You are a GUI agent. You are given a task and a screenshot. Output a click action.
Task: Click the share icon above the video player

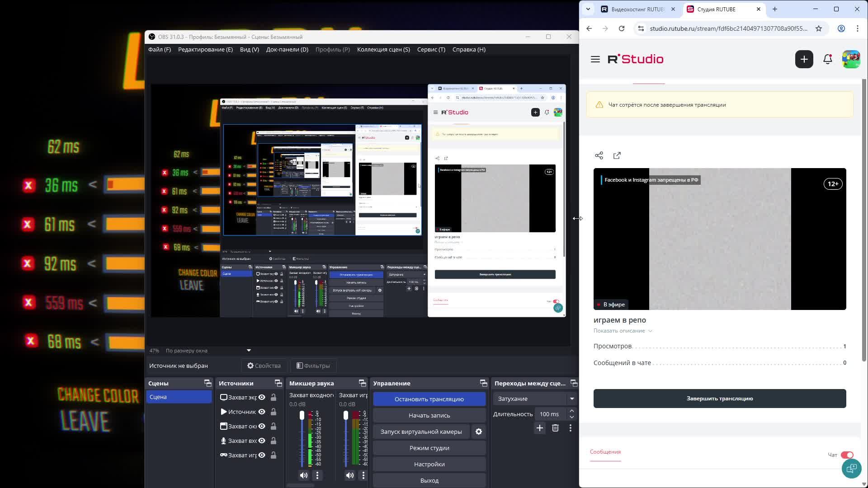tap(599, 155)
